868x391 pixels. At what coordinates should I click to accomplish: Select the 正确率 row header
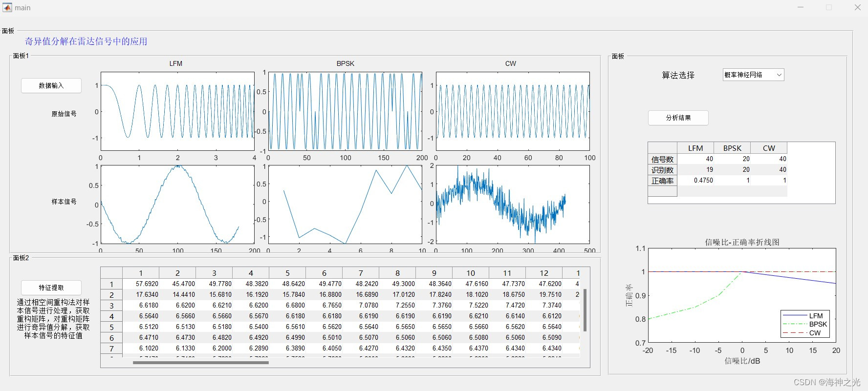[x=662, y=181]
